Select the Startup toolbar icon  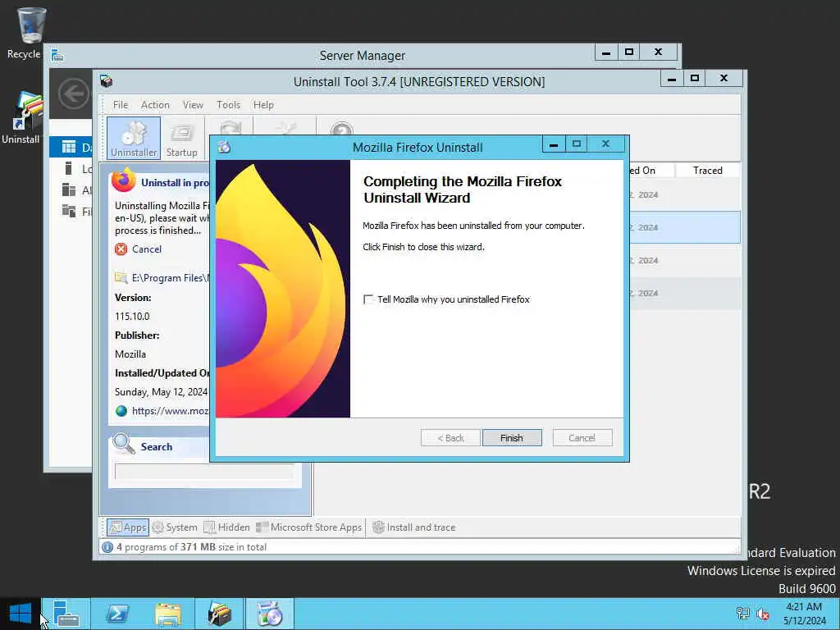181,138
